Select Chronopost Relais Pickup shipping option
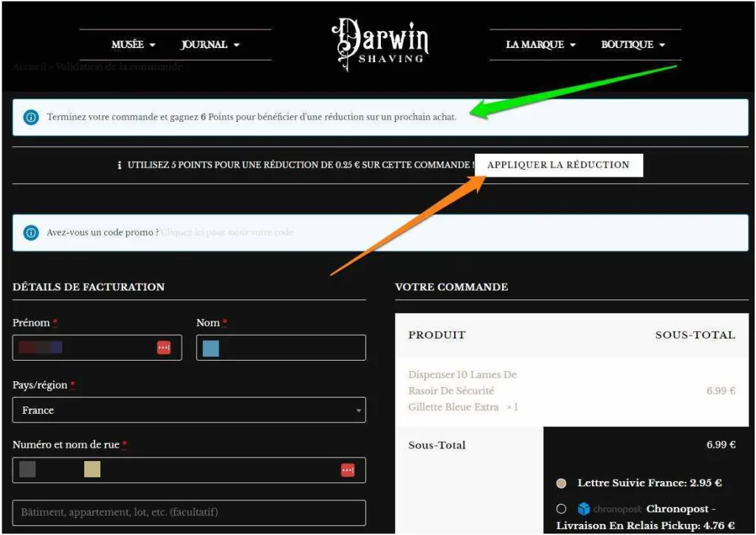This screenshot has width=756, height=535. (x=561, y=509)
